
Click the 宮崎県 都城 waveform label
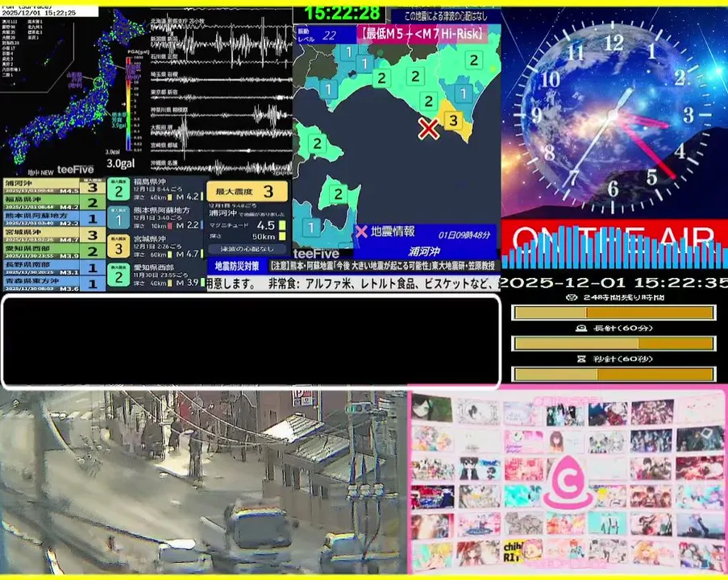click(x=164, y=145)
